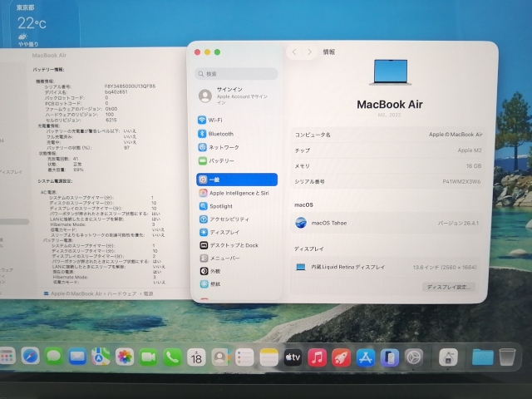Viewport: 532px width, 399px height.
Task: Click AppleのMacBook Air in the path bar
Action: (x=76, y=293)
